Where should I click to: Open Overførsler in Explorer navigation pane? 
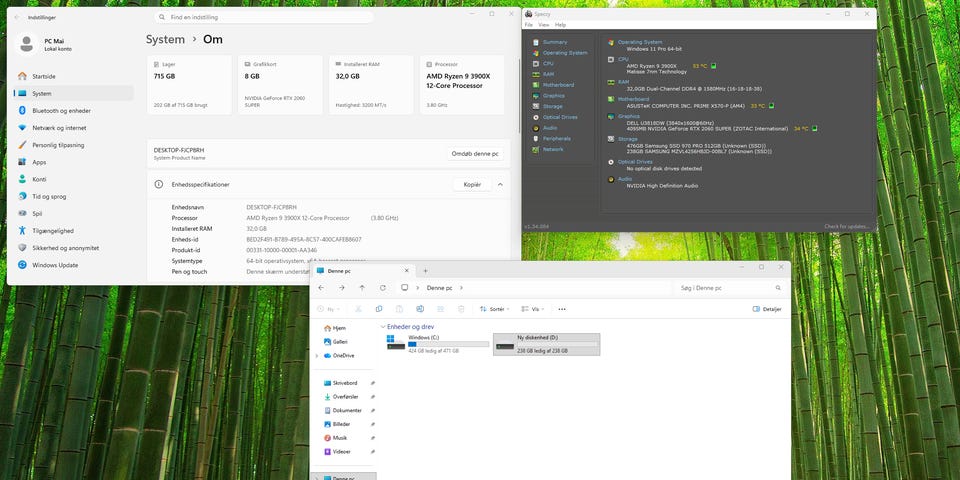pyautogui.click(x=343, y=397)
